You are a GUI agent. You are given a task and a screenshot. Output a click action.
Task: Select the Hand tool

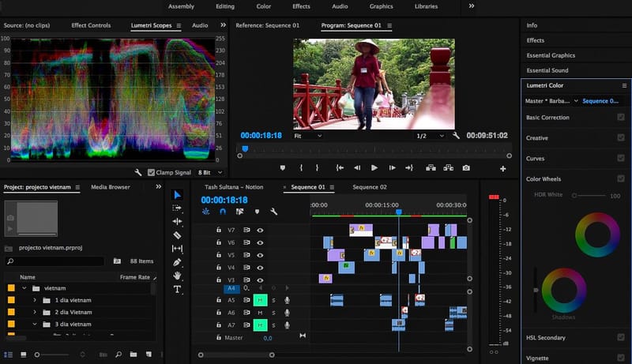(x=177, y=276)
